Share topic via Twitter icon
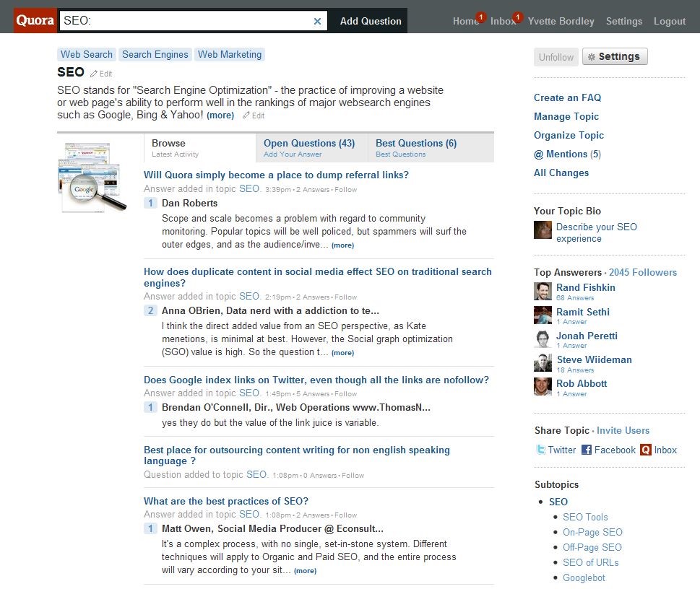 tap(540, 450)
